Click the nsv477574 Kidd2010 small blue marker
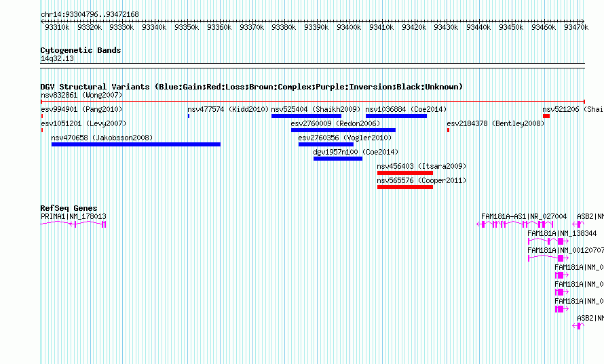The height and width of the screenshot is (364, 604). tap(189, 116)
